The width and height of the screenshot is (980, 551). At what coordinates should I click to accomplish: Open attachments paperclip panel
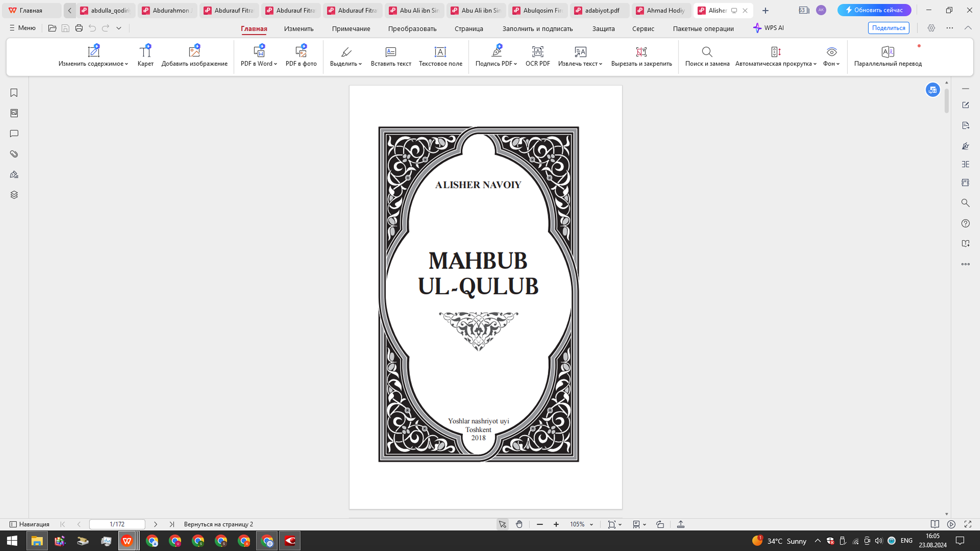coord(14,154)
